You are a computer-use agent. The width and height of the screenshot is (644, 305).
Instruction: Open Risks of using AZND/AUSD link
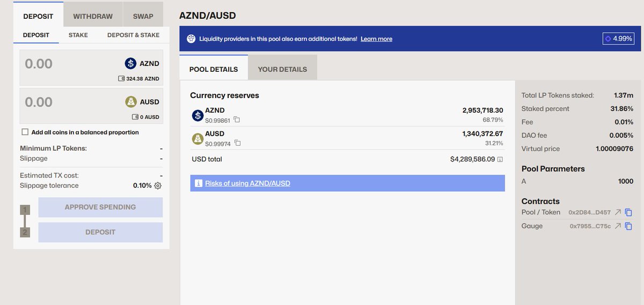click(247, 183)
